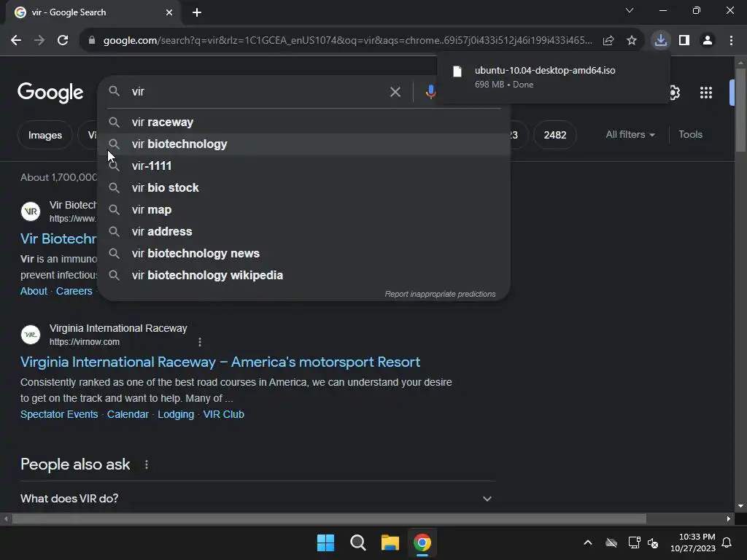This screenshot has height=560, width=747.
Task: Open the 'People also ask' three-dot options
Action: click(146, 464)
